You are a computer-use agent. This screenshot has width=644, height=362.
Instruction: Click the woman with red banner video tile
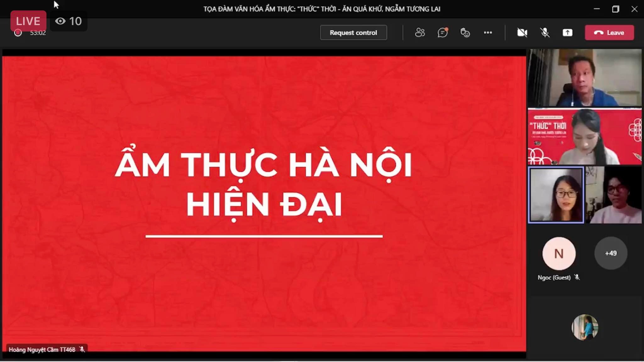point(585,137)
